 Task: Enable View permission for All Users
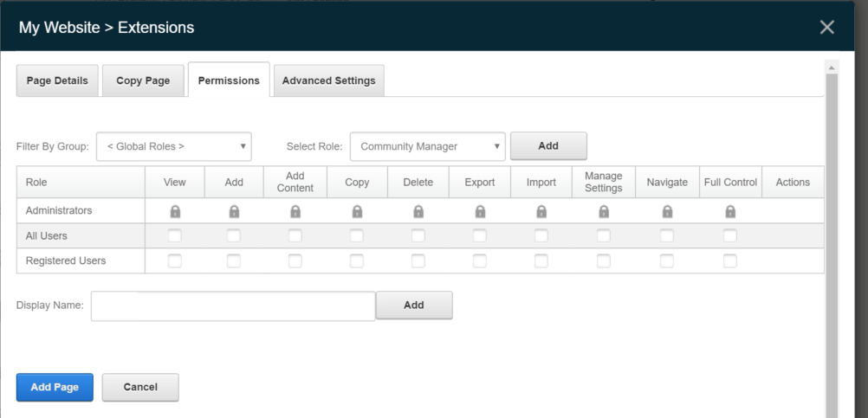coord(175,235)
